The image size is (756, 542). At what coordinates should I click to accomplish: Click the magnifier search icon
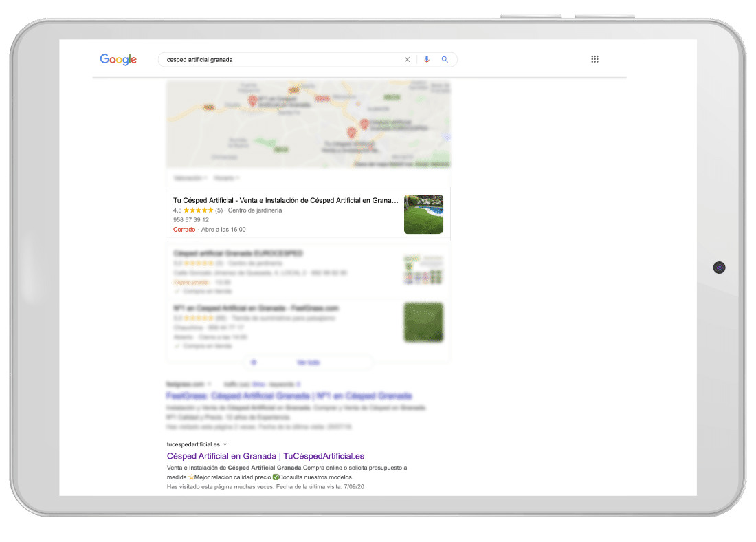[445, 59]
